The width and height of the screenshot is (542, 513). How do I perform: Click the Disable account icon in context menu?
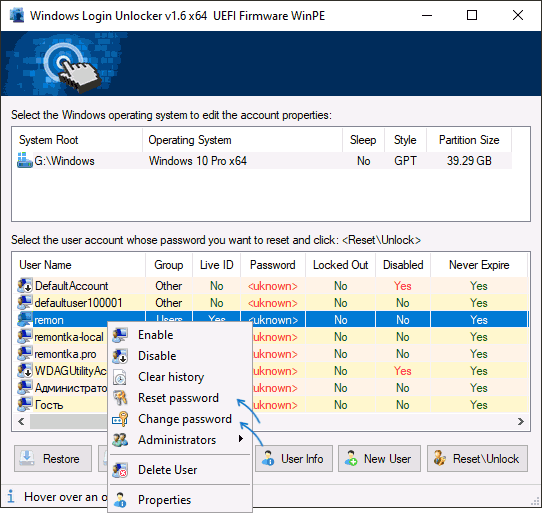120,356
